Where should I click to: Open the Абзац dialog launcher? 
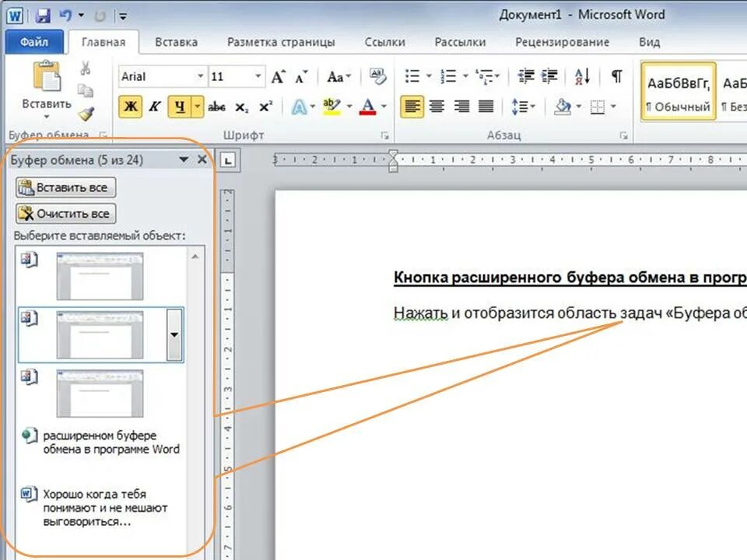[623, 136]
